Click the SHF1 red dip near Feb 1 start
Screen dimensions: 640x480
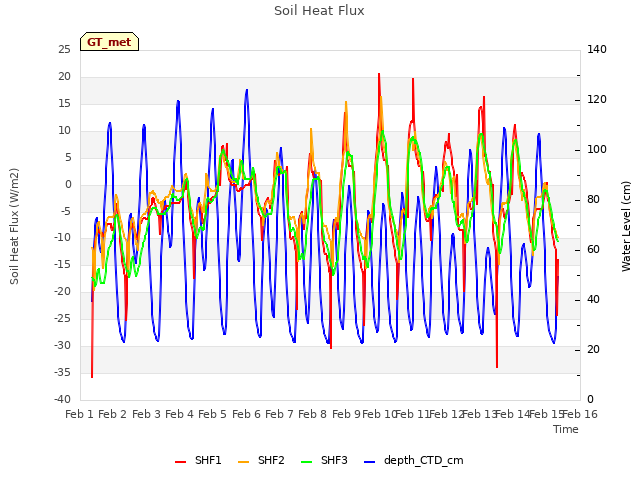[x=92, y=376]
